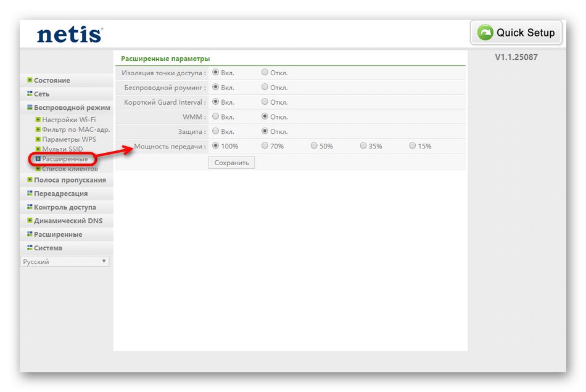The width and height of the screenshot is (586, 392).
Task: Click the blue icon next to Расширенные submenu
Action: pos(38,158)
